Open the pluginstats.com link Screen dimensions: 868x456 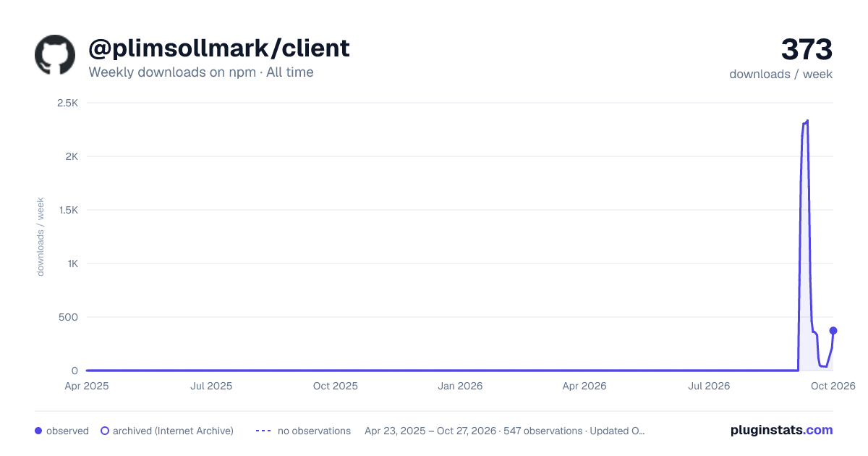[x=781, y=430]
